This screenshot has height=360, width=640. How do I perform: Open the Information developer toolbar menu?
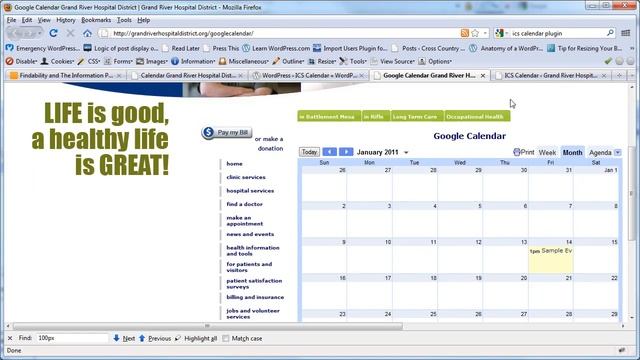(x=193, y=61)
